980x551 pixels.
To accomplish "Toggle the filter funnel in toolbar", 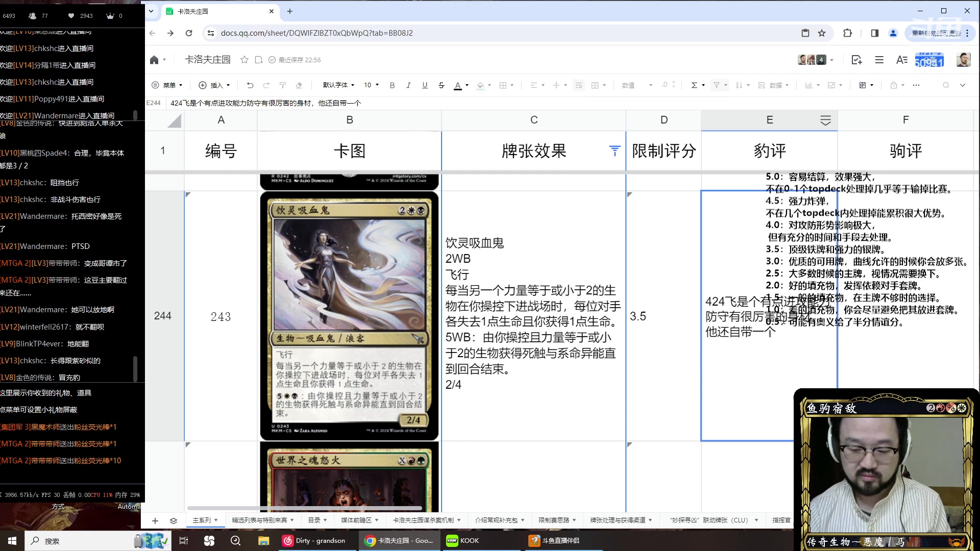I will (717, 85).
